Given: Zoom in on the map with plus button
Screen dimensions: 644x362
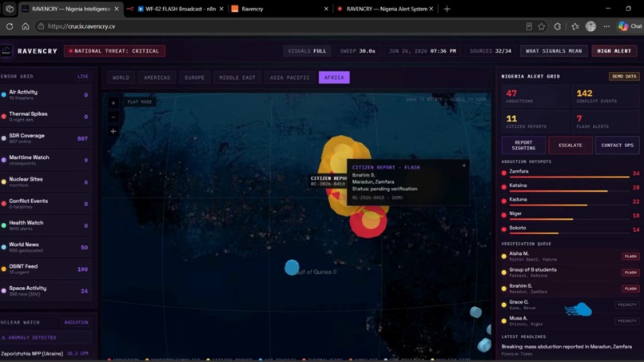Looking at the screenshot, I should click(x=113, y=103).
